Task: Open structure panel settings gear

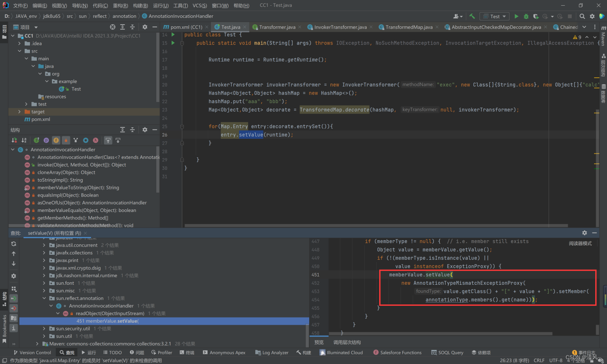Action: 145,130
